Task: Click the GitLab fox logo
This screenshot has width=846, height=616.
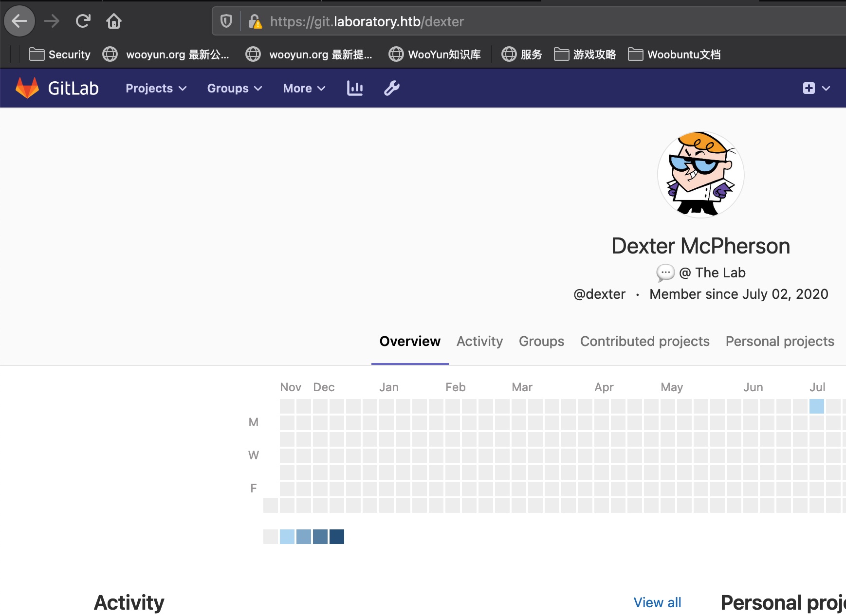Action: pos(27,88)
